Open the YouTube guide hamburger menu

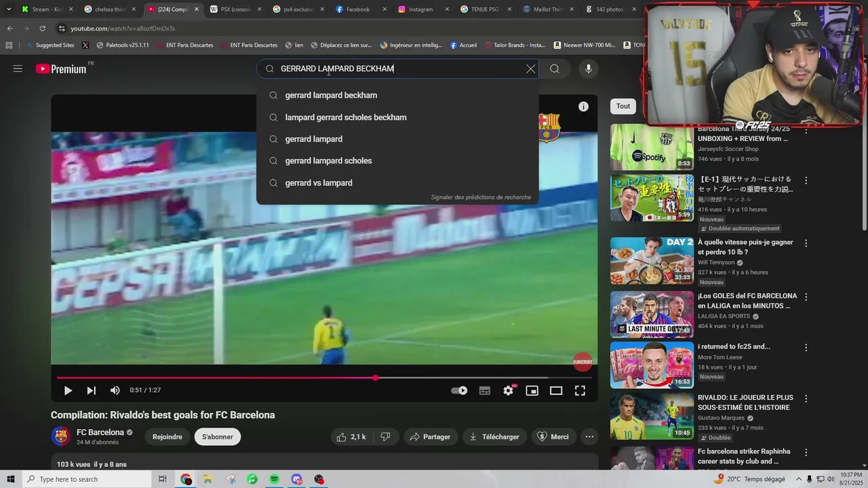[x=18, y=68]
